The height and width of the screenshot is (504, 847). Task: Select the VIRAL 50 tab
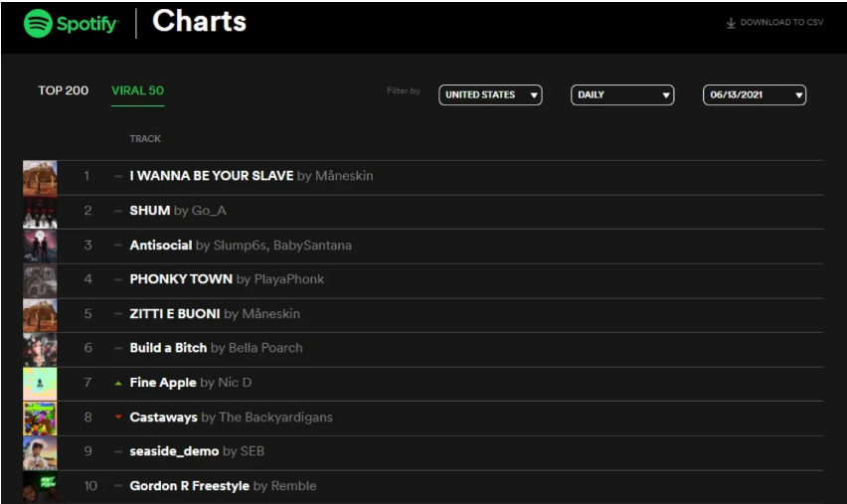[138, 90]
